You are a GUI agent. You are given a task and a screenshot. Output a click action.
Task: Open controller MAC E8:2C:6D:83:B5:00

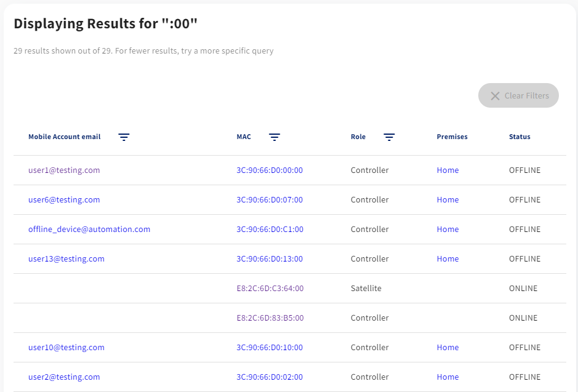click(270, 318)
